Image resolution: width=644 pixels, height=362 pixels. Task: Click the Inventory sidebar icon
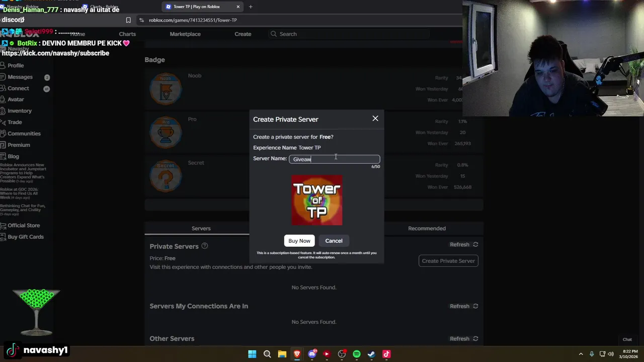click(x=3, y=111)
